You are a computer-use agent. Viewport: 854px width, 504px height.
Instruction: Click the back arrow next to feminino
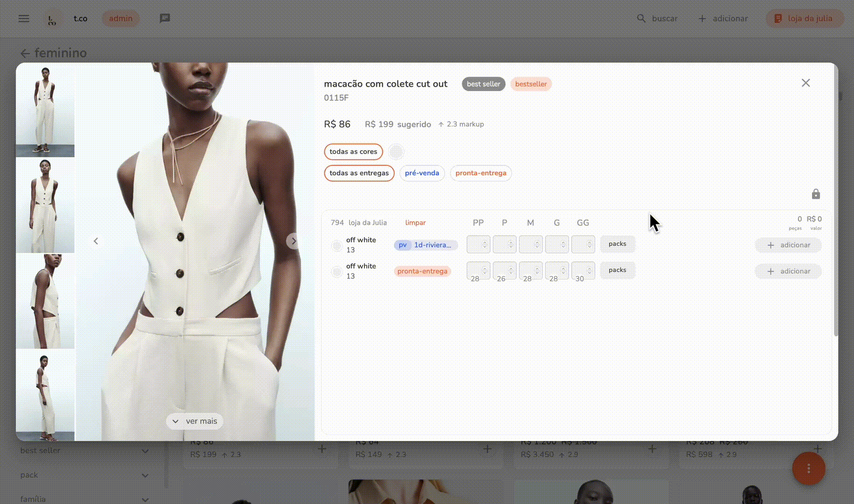pyautogui.click(x=25, y=53)
